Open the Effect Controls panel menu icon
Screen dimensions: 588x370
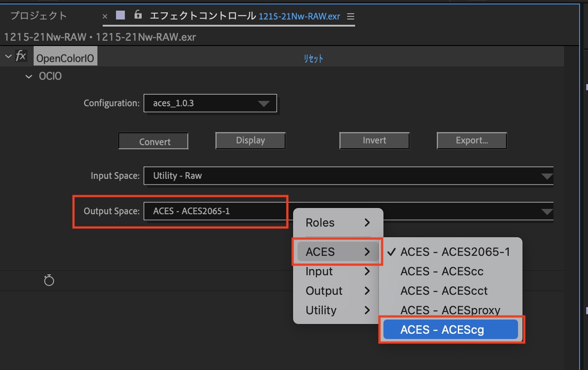351,16
